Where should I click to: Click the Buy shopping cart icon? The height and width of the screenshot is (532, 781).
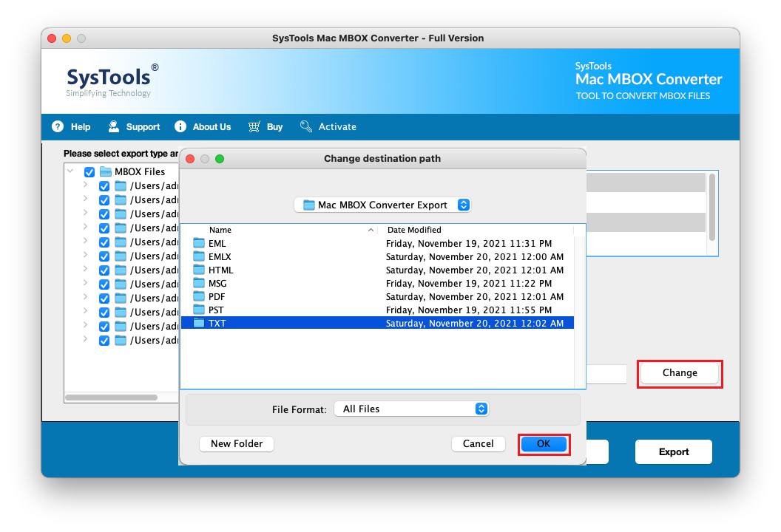click(254, 126)
